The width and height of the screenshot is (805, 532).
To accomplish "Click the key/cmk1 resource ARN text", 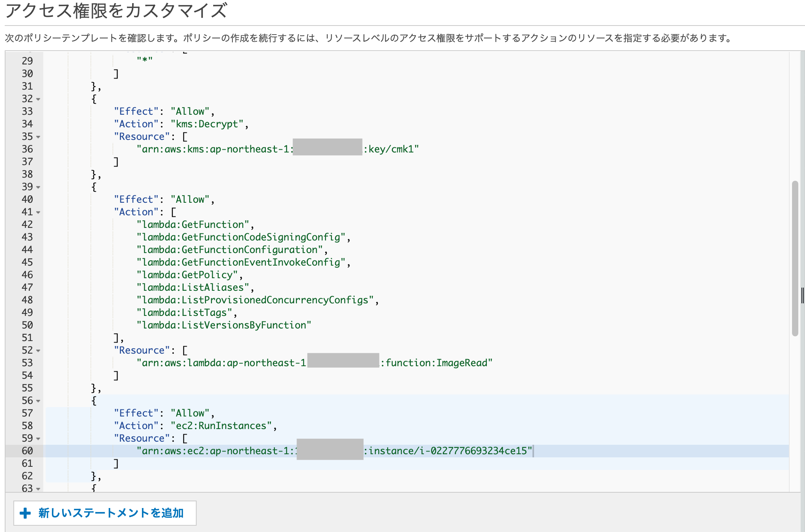I will (x=391, y=149).
